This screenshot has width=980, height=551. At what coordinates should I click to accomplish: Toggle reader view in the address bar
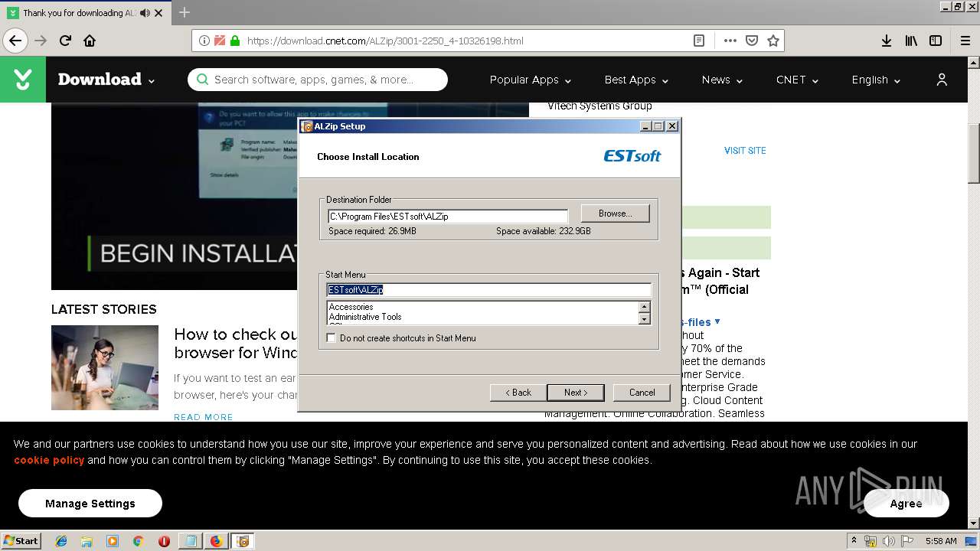click(699, 41)
